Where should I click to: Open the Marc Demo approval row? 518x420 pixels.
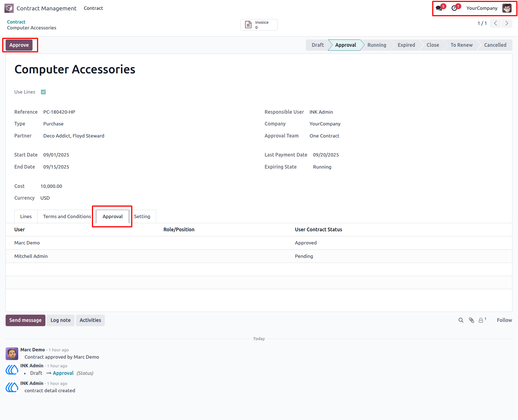[259, 243]
